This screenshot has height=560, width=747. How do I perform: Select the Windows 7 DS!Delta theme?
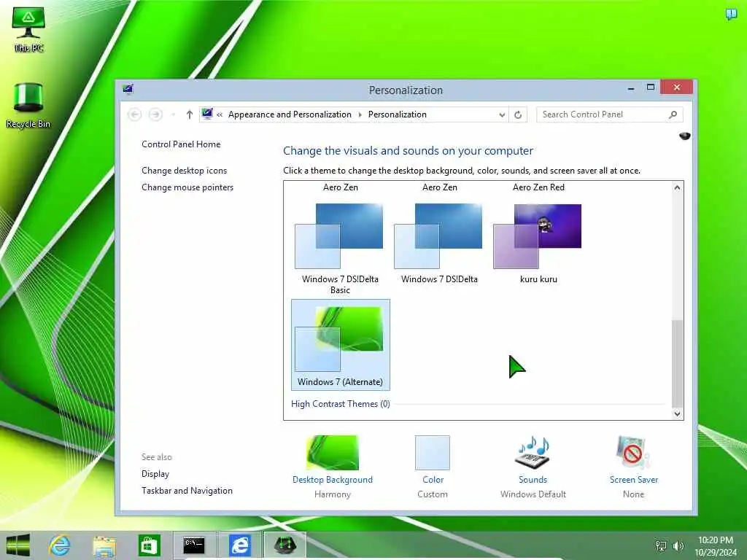[439, 243]
